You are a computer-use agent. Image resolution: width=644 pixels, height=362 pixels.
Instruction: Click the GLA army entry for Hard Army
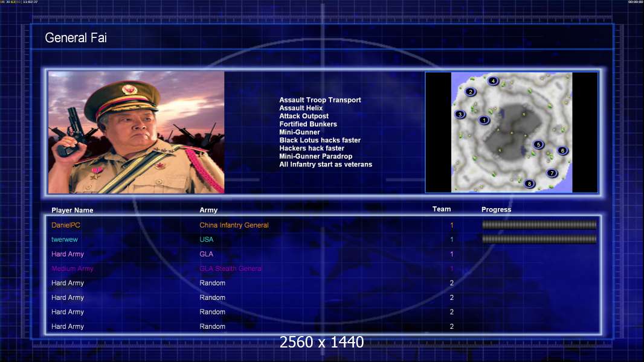click(x=206, y=254)
